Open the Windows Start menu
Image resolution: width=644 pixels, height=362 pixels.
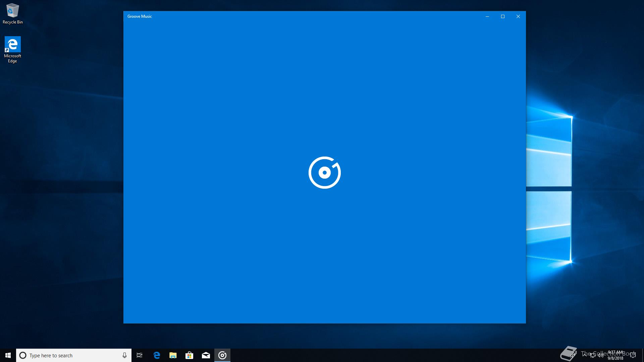pyautogui.click(x=8, y=355)
